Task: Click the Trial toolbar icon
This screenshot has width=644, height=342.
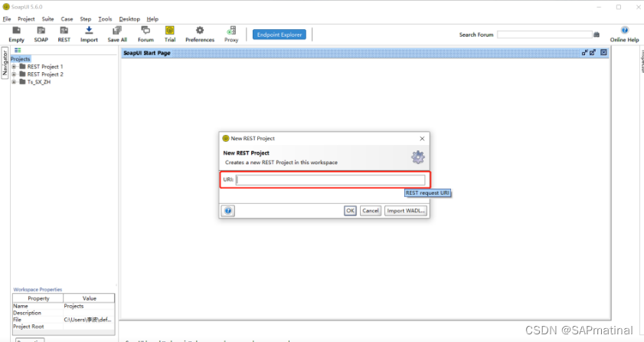Action: [x=170, y=34]
